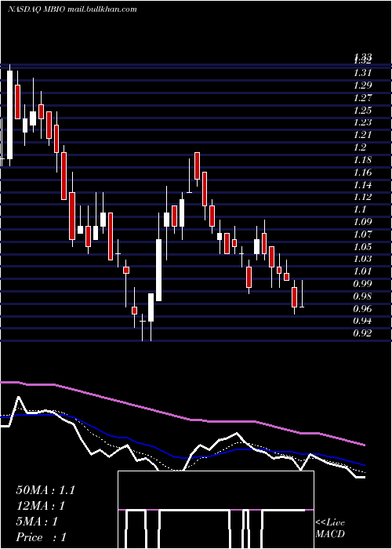Image resolution: width=392 pixels, height=549 pixels.
Task: Select the 1.16 price axis label
Action: [x=363, y=173]
